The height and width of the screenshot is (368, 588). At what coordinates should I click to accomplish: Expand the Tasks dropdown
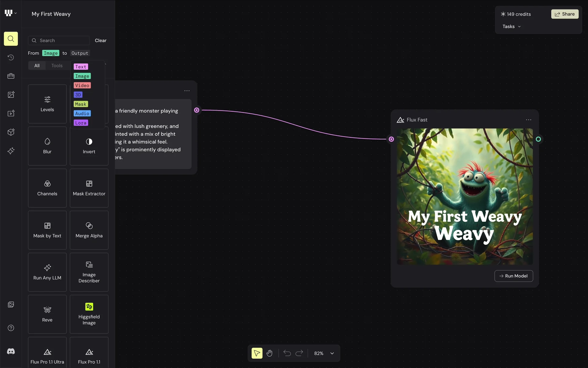click(511, 26)
